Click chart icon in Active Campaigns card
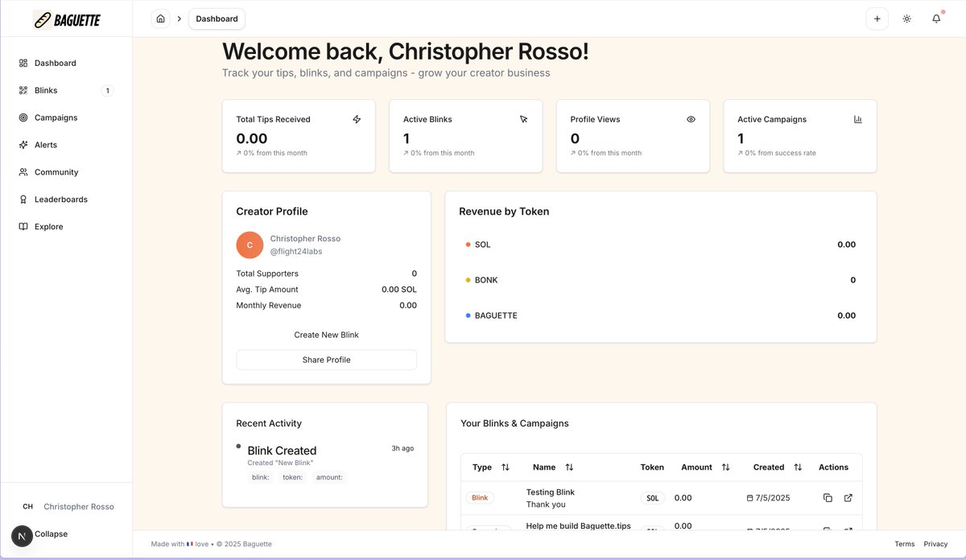 pos(858,119)
